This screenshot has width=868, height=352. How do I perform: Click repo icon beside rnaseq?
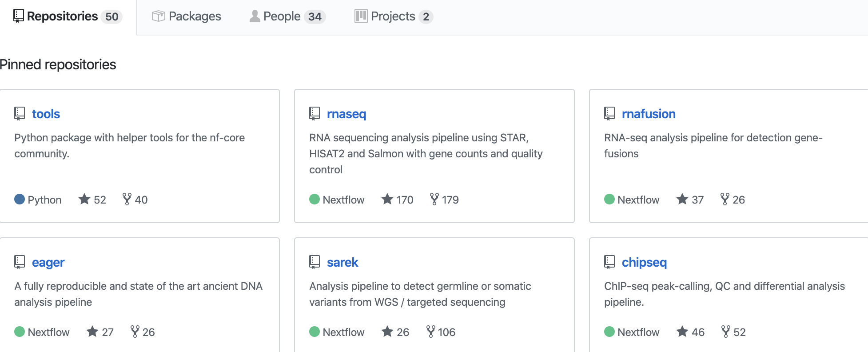click(315, 114)
